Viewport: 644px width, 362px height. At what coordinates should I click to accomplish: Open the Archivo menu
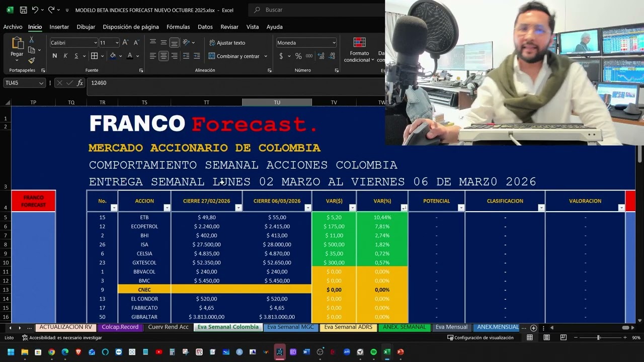[13, 27]
